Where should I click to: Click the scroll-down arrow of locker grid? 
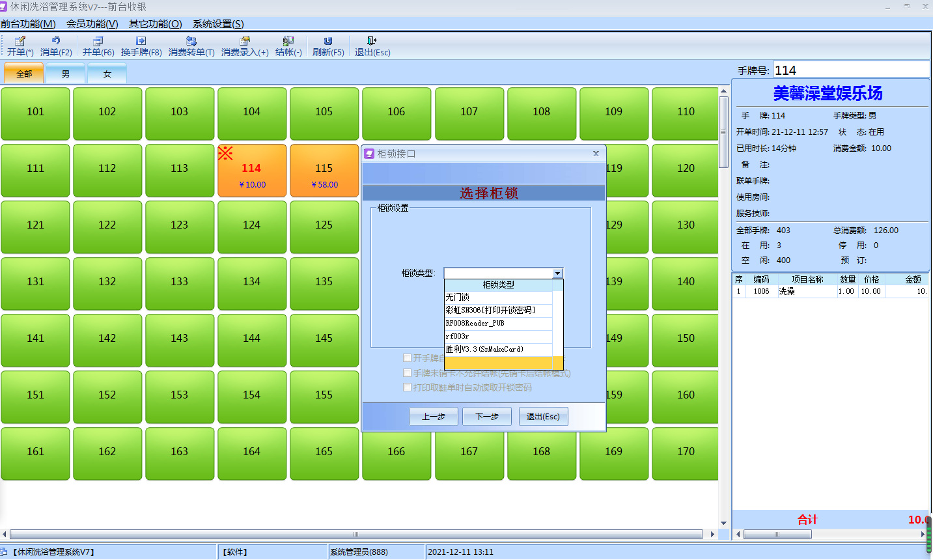click(x=723, y=523)
